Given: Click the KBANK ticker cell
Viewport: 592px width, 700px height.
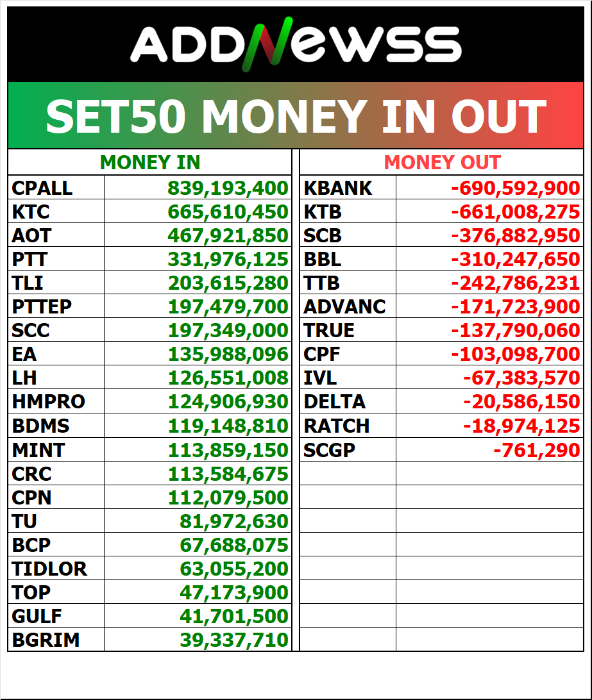Looking at the screenshot, I should coord(348,187).
